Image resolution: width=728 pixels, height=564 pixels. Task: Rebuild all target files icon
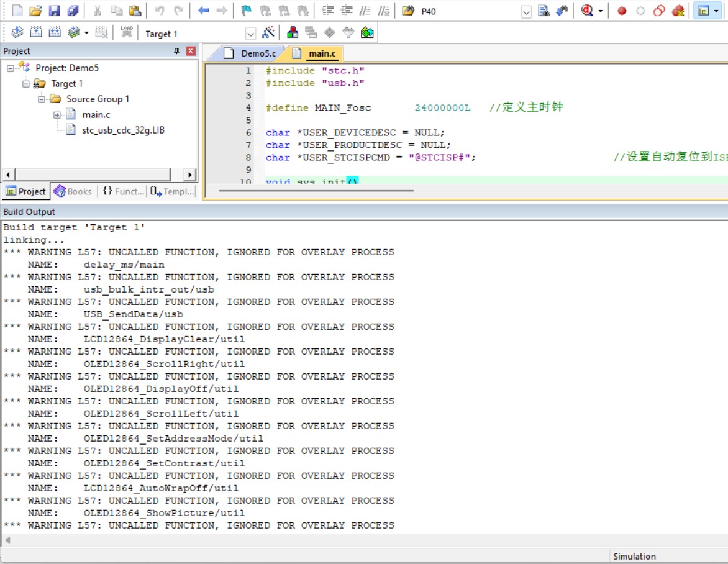(x=55, y=32)
